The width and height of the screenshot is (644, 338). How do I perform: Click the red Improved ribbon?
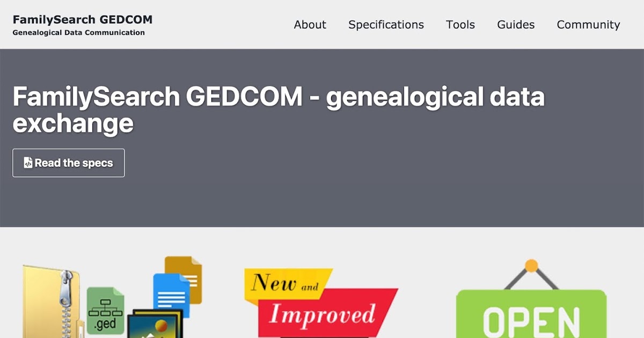coord(327,314)
